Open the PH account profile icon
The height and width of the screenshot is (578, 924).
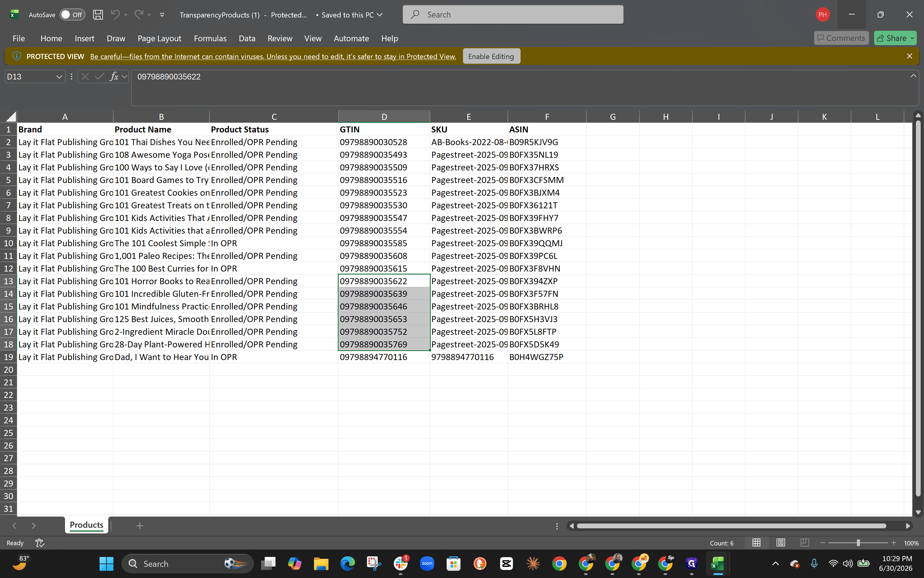coord(822,14)
